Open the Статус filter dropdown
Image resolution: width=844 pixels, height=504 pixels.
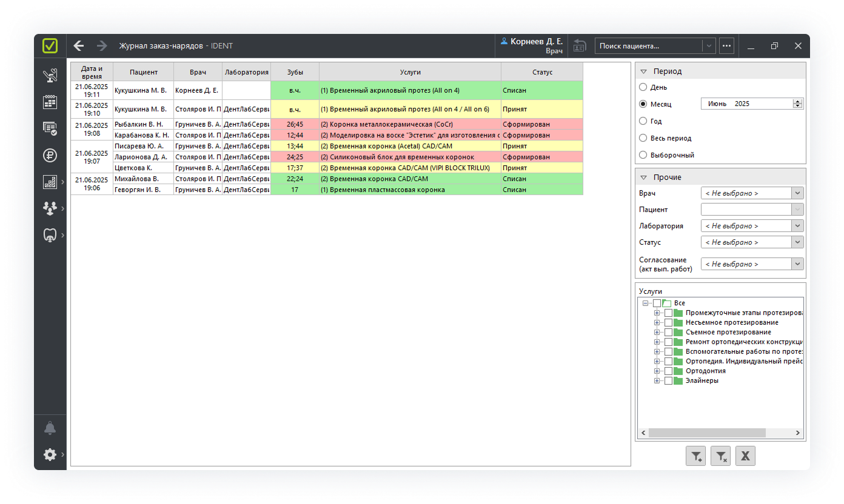[x=798, y=242]
